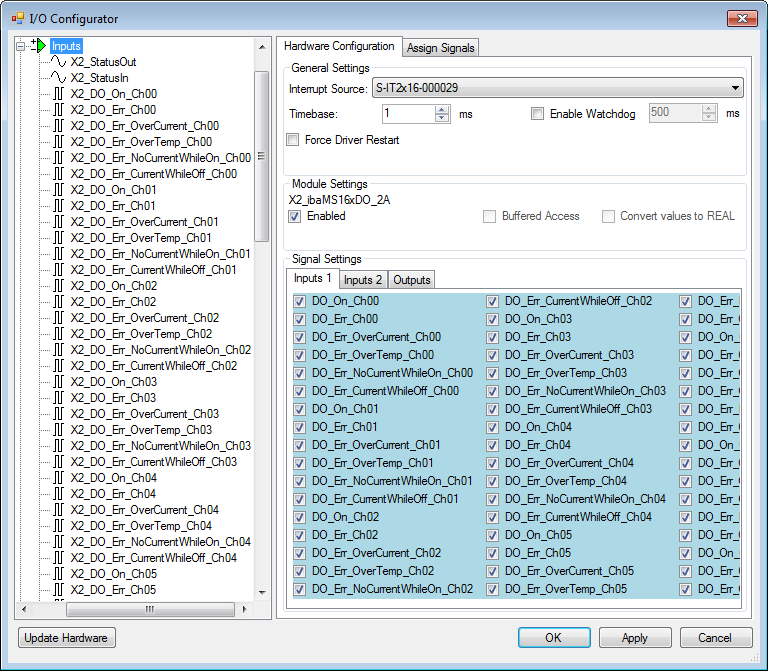
Task: Click the green arrow Inputs node icon
Action: 40,46
